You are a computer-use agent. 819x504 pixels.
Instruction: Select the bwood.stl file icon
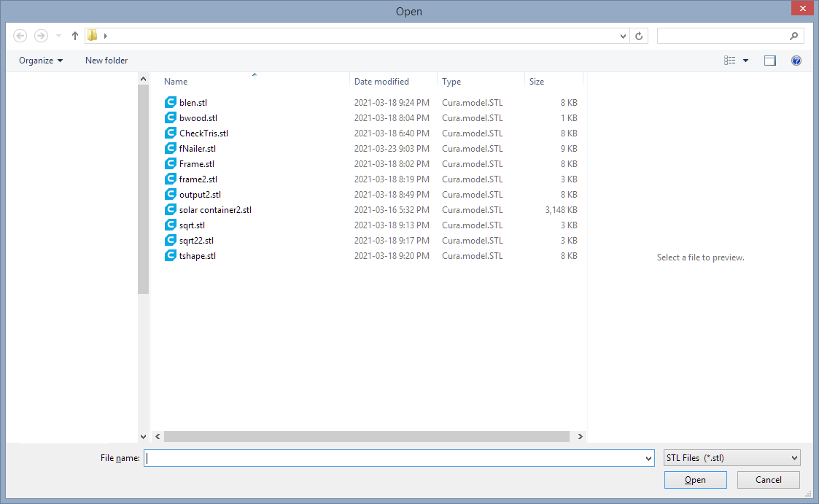click(170, 118)
